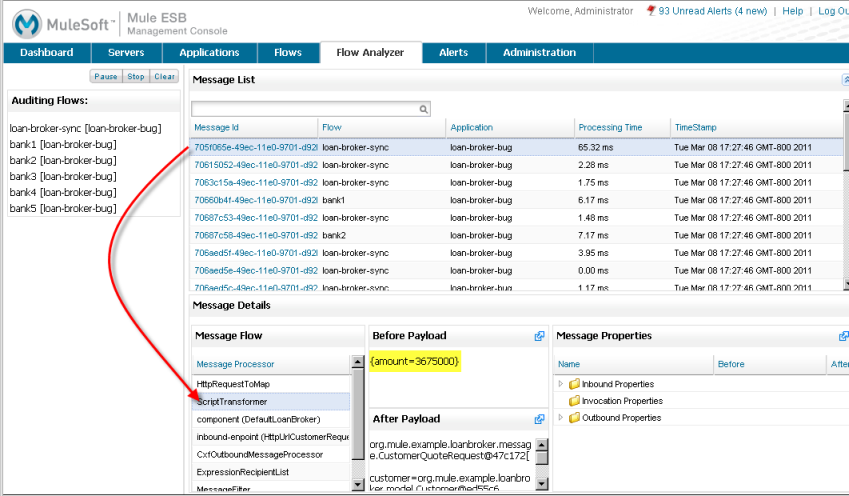Collapse the Message List panel icon
The image size is (849, 496).
click(845, 79)
